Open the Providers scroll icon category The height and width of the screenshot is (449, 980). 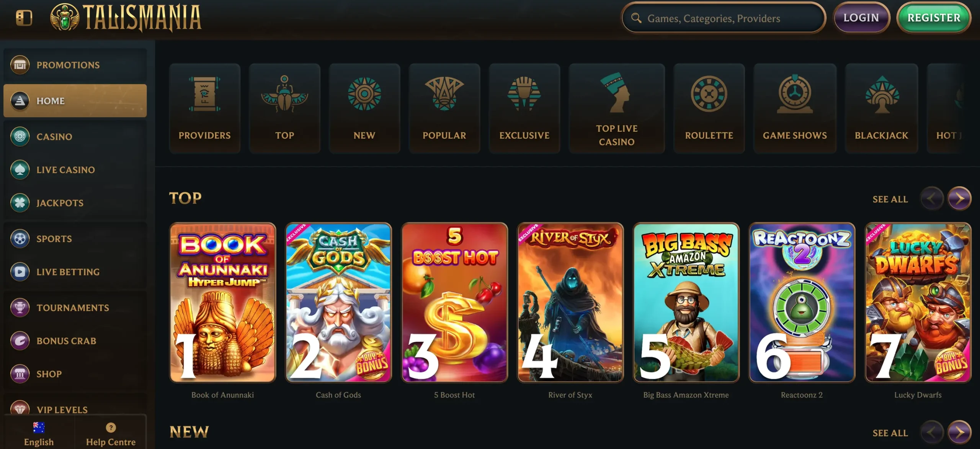pos(204,108)
